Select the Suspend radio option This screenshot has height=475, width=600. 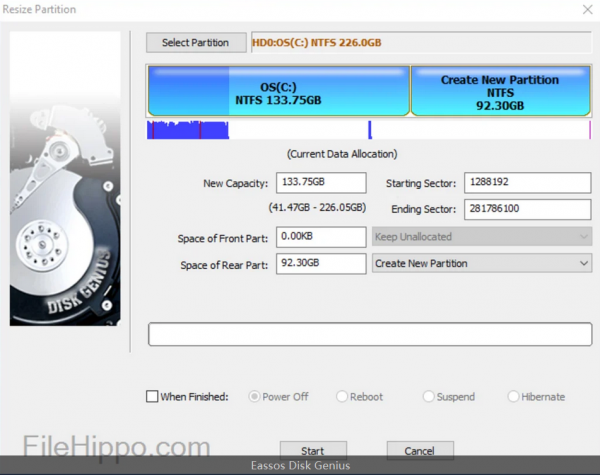428,397
